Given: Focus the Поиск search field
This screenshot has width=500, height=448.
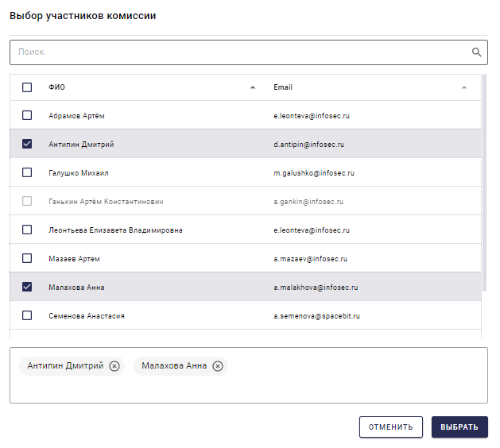Looking at the screenshot, I should pyautogui.click(x=238, y=52).
